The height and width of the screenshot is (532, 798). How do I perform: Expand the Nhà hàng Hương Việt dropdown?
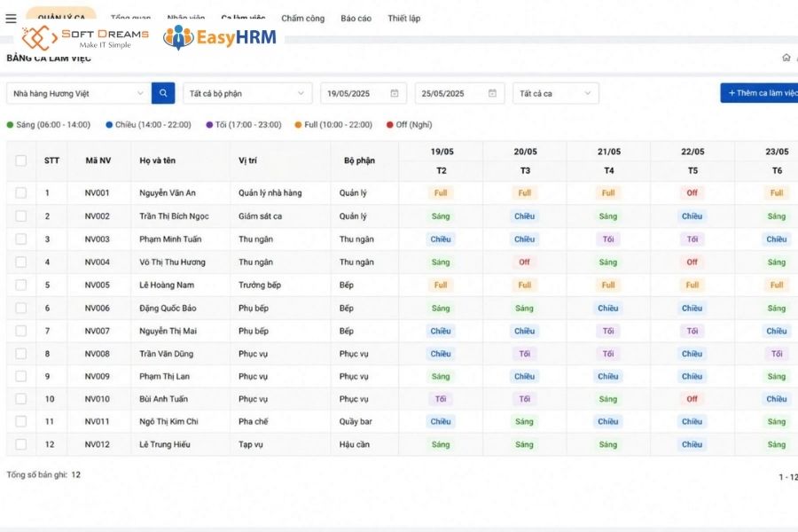(x=79, y=93)
